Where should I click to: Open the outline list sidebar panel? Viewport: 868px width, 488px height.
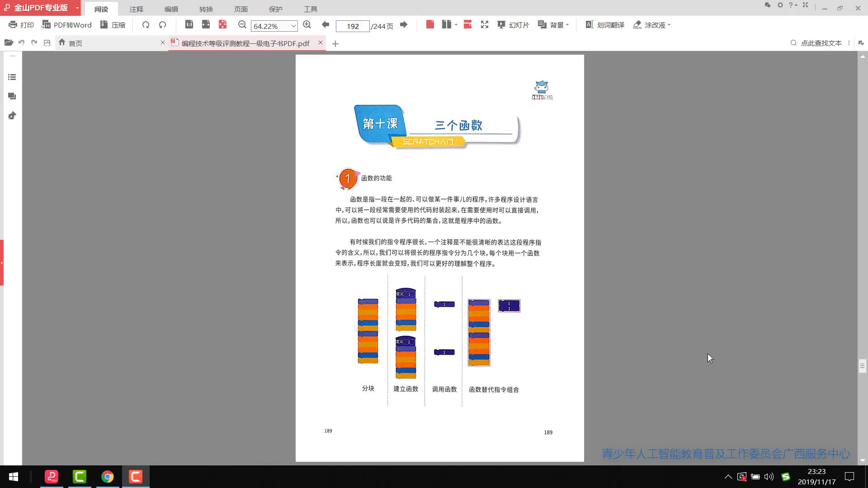coord(12,77)
